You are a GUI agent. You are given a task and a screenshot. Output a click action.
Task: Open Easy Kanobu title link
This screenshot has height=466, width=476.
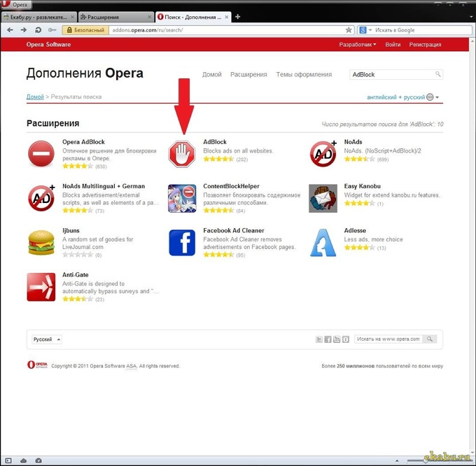(362, 186)
